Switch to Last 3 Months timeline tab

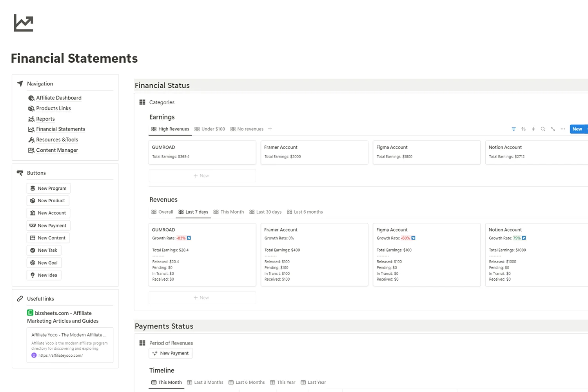205,382
